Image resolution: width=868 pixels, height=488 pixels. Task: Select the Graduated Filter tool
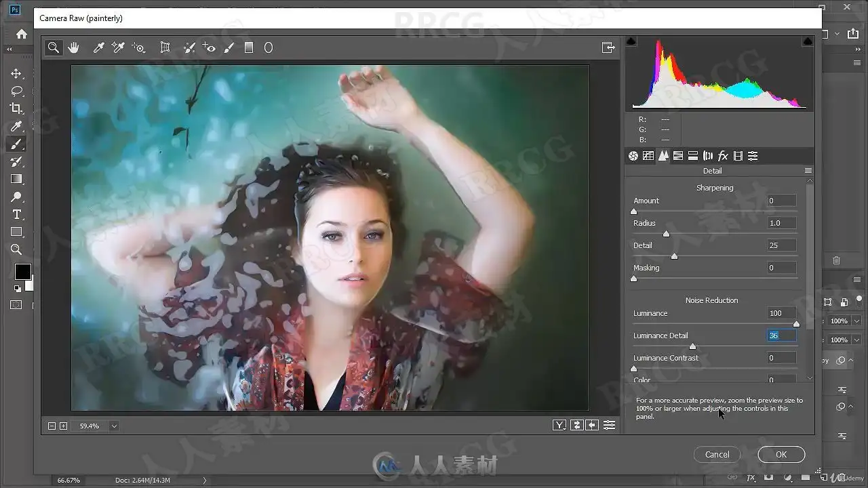tap(249, 47)
